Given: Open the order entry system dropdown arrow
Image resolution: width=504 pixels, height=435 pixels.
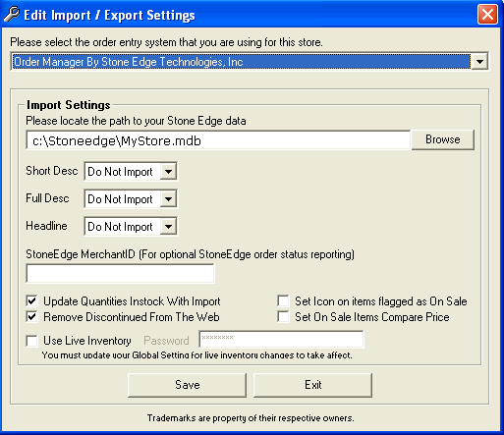Looking at the screenshot, I should click(x=479, y=61).
